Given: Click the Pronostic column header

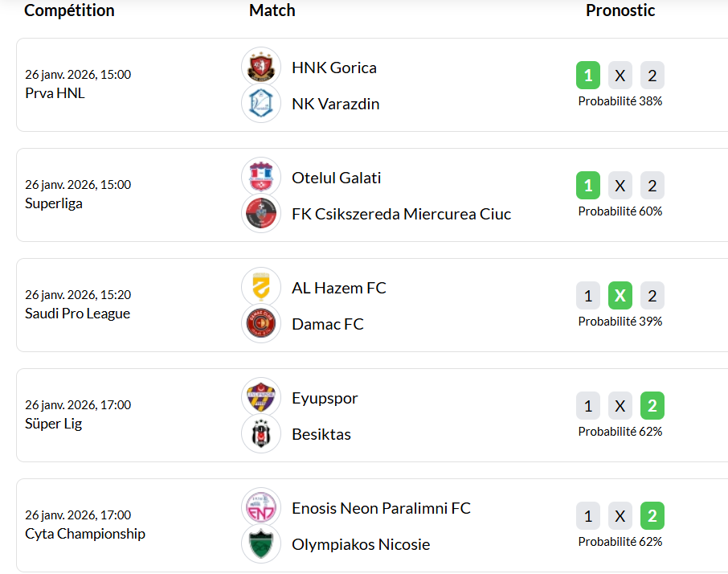Looking at the screenshot, I should 620,10.
